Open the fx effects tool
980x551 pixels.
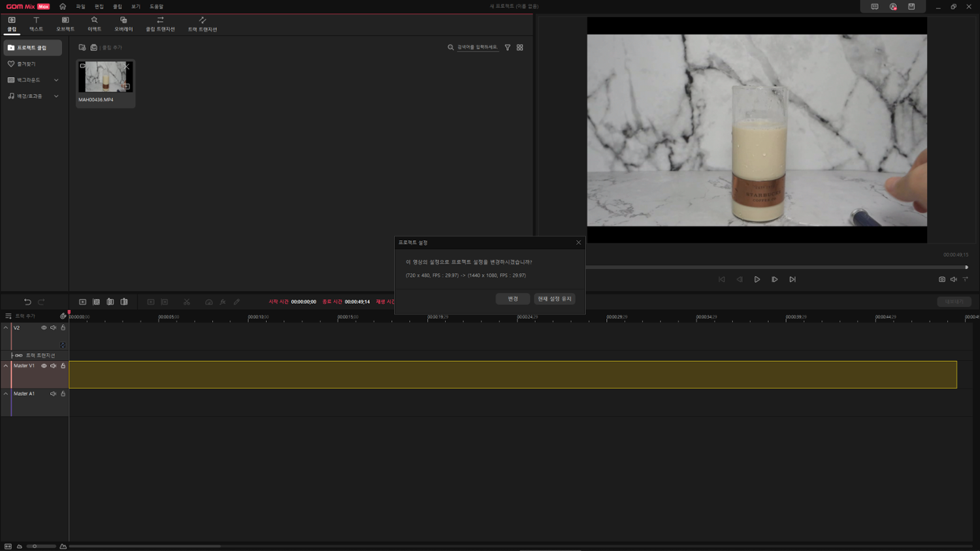coord(223,302)
